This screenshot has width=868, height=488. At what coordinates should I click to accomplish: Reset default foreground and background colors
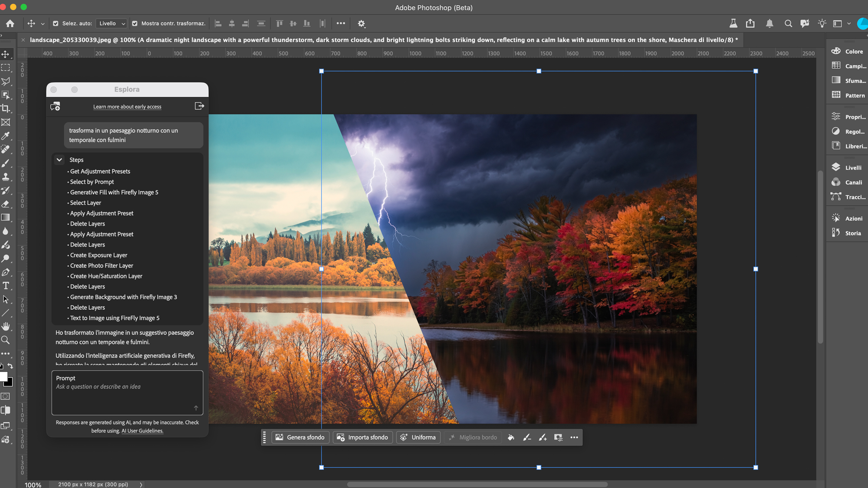(x=1, y=366)
